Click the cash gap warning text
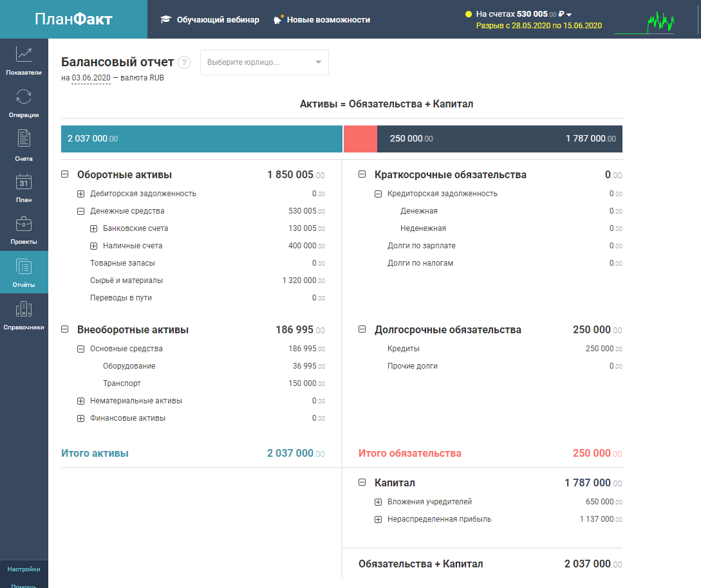Screen dimensions: 701x588 point(539,26)
